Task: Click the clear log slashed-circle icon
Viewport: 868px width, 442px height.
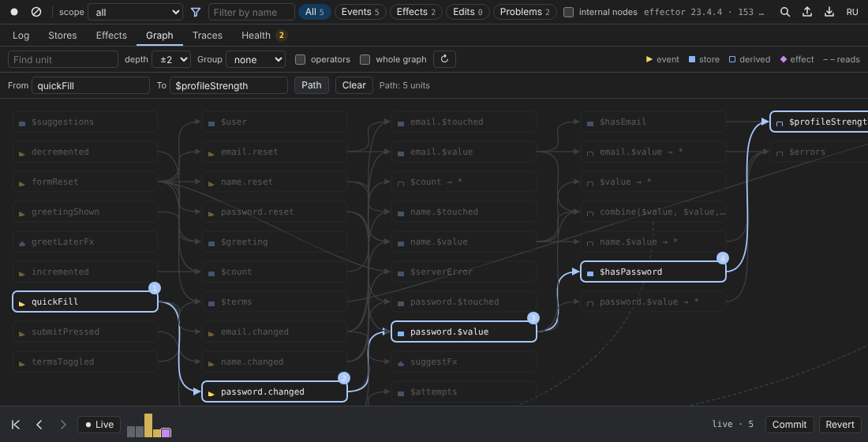Action: click(x=36, y=12)
